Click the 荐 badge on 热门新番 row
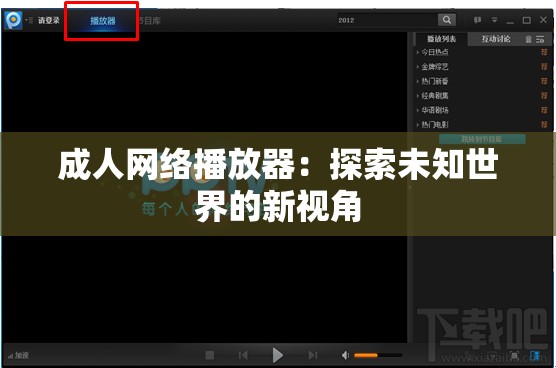 (x=544, y=81)
